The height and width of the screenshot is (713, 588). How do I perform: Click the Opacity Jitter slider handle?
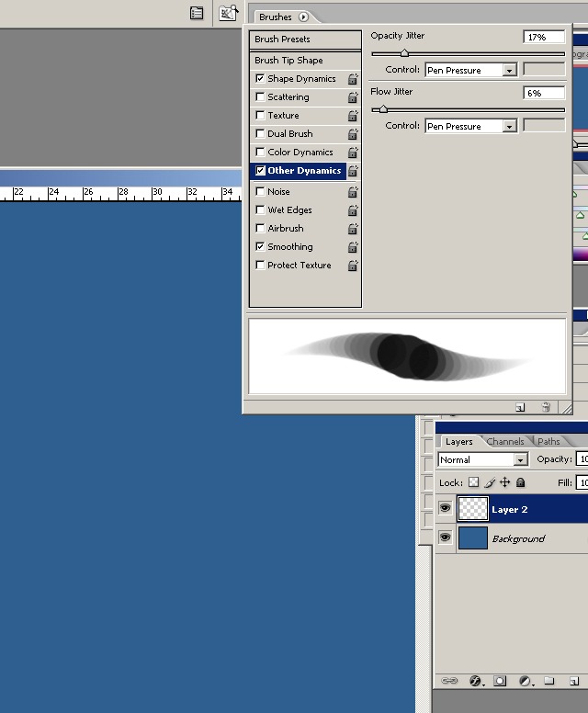click(404, 53)
